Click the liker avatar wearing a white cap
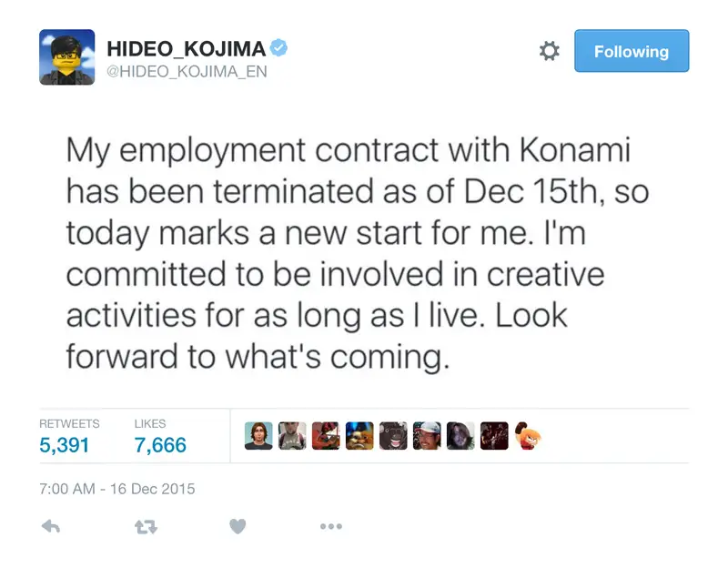 point(426,436)
